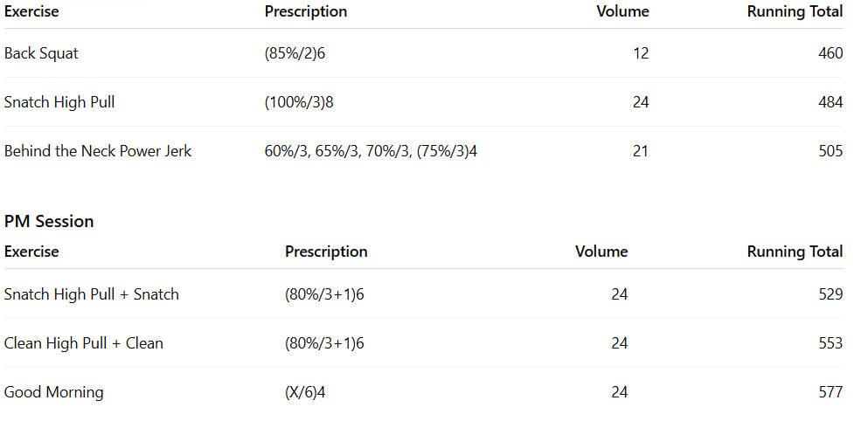Click the PM Session heading

coord(49,221)
